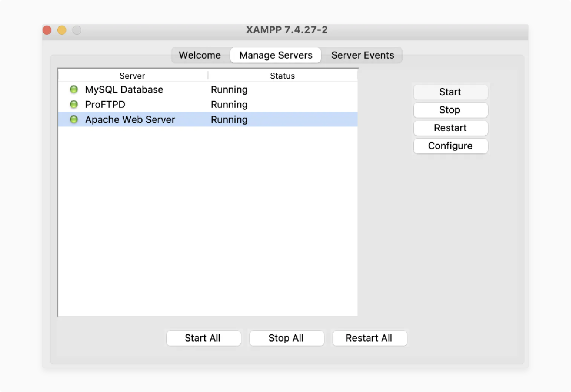571x392 pixels.
Task: Click MySQL Database green status indicator
Action: (x=74, y=89)
